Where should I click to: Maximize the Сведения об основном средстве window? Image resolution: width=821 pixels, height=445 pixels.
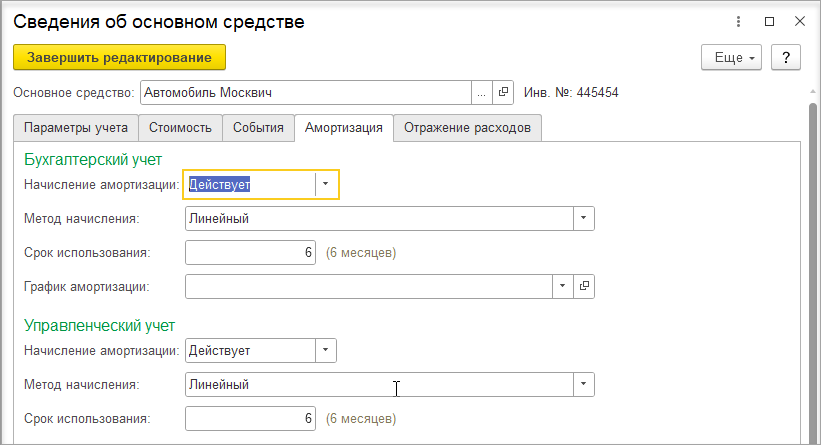[x=769, y=21]
